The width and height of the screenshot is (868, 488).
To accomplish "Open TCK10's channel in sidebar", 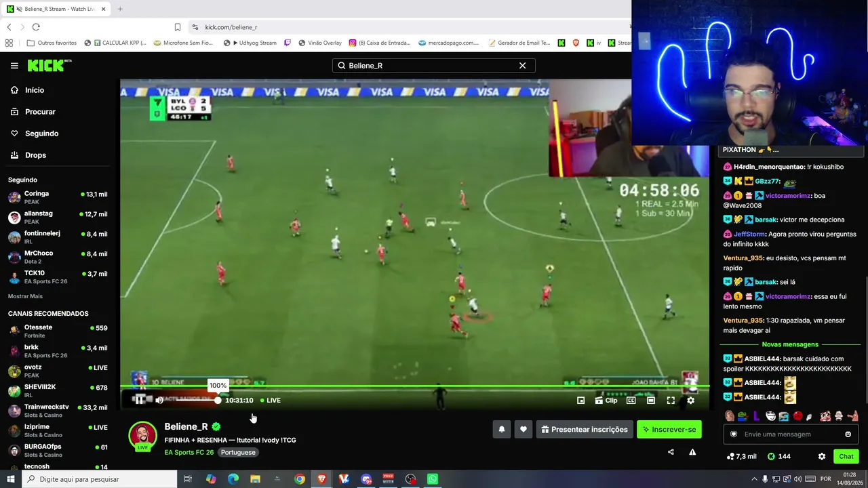I will [x=58, y=277].
